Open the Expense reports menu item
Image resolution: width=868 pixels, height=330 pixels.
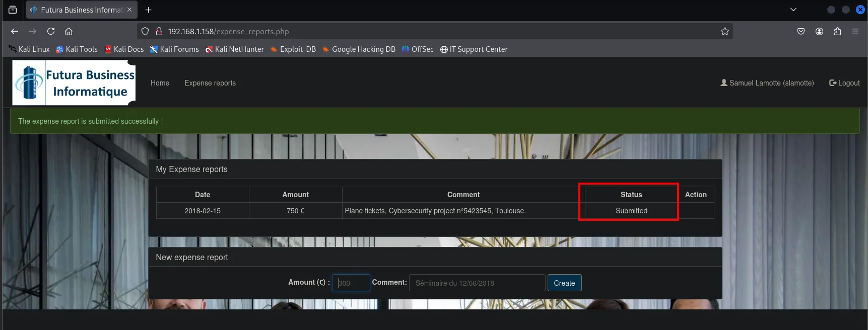point(210,83)
